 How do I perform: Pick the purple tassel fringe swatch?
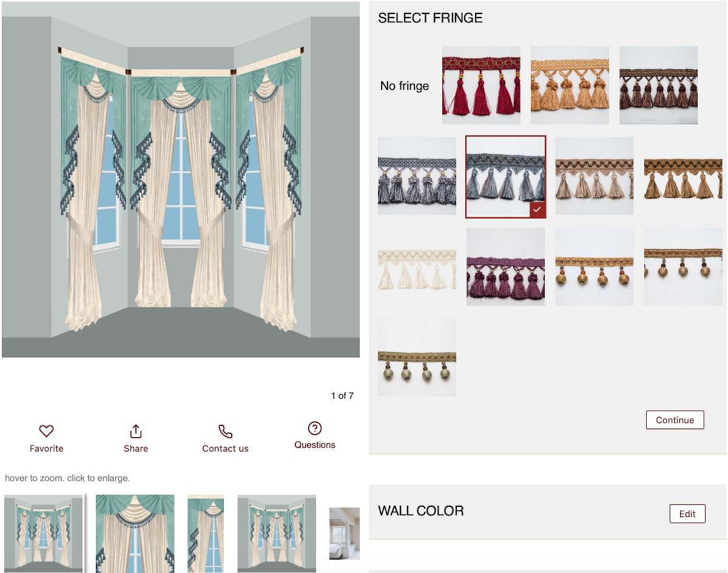pos(505,266)
